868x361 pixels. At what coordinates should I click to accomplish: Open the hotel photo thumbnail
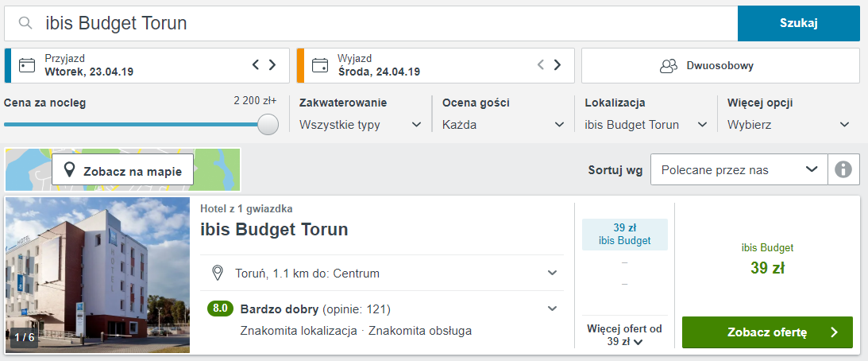[98, 275]
